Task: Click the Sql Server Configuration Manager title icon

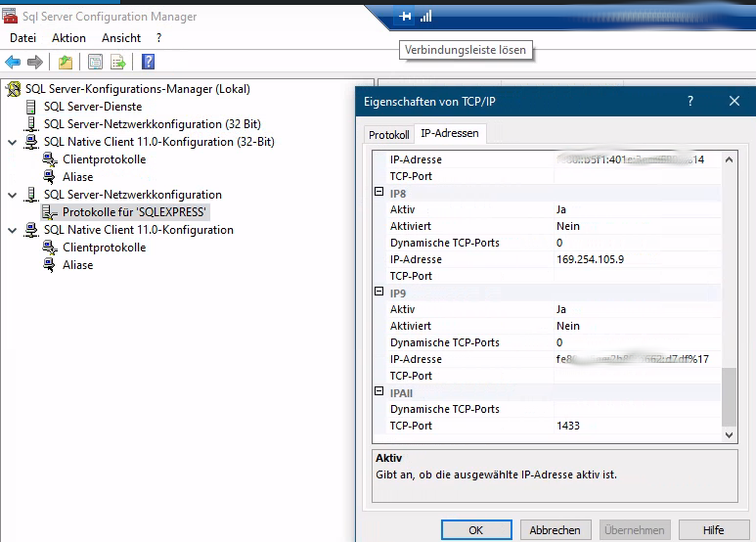Action: click(10, 16)
